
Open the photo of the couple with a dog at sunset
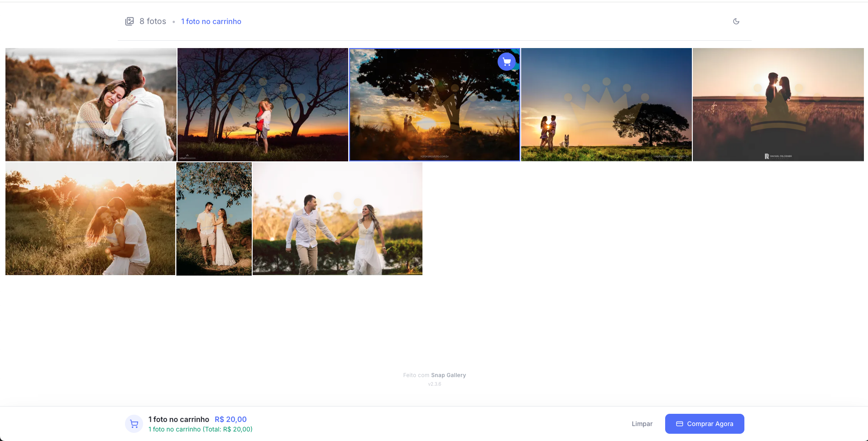[606, 105]
